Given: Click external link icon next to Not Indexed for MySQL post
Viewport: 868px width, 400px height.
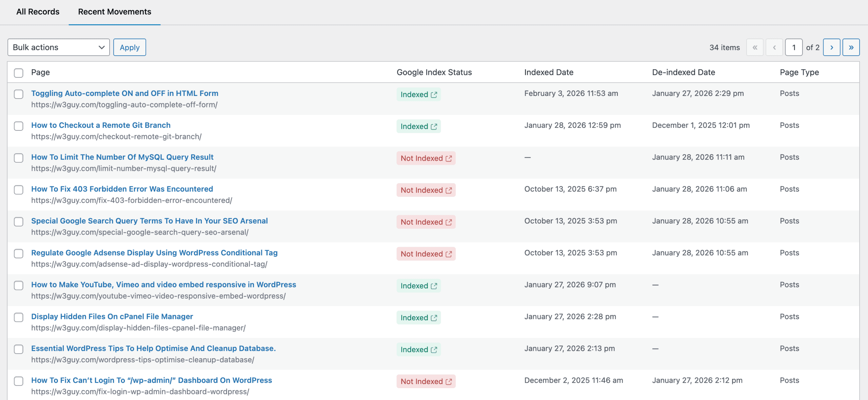Looking at the screenshot, I should 449,158.
